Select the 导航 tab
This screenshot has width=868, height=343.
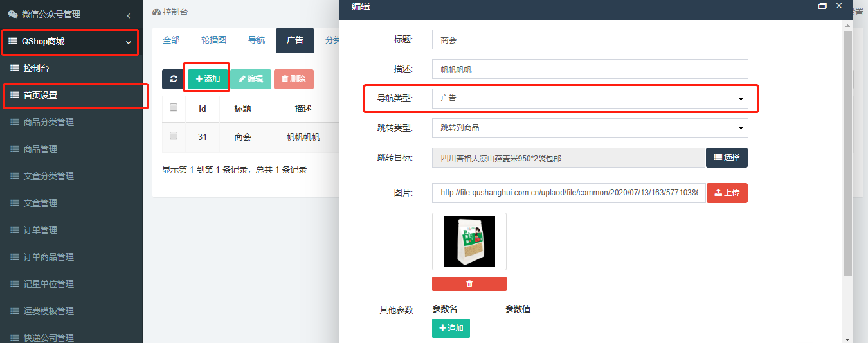[257, 40]
